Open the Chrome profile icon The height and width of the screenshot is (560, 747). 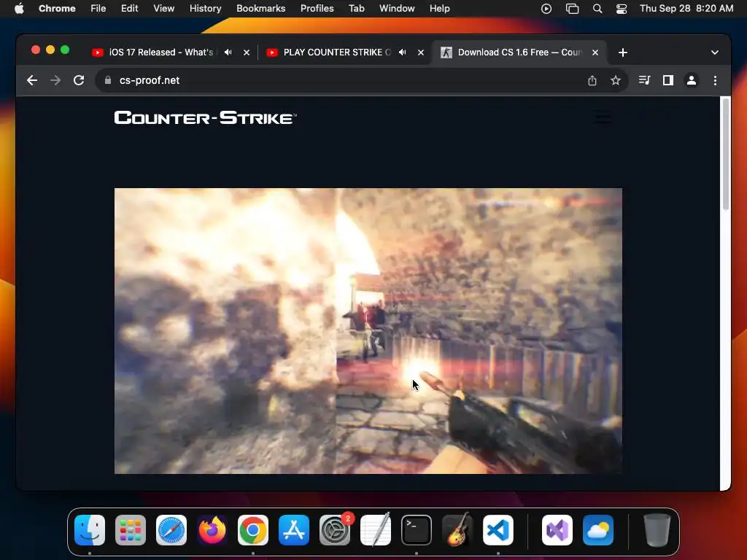tap(692, 80)
